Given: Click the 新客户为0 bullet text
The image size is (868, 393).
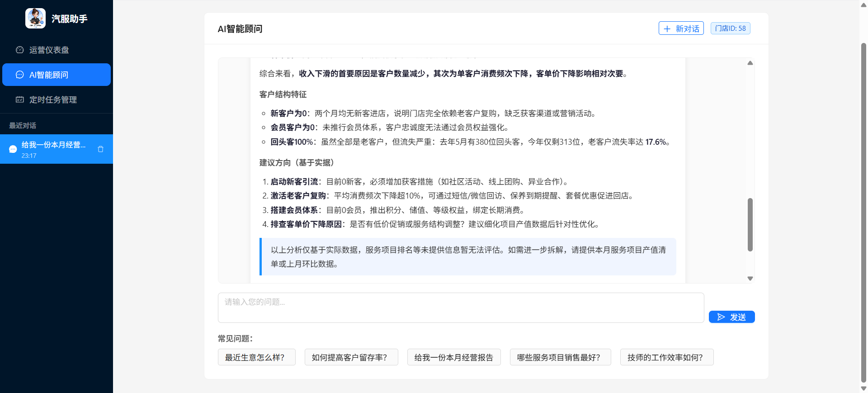Looking at the screenshot, I should click(x=289, y=113).
